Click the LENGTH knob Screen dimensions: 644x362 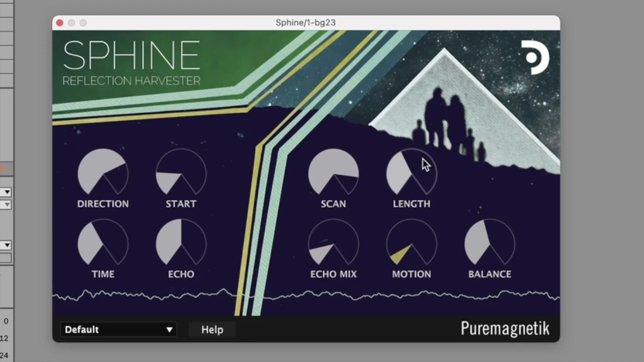[x=412, y=172]
